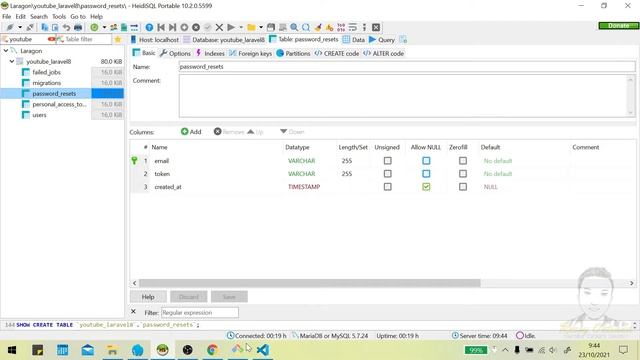Click the green Refresh icon
640x360 pixels.
[94, 27]
